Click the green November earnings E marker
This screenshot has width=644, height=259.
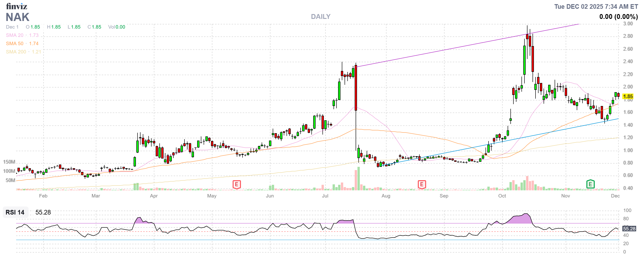pos(590,184)
